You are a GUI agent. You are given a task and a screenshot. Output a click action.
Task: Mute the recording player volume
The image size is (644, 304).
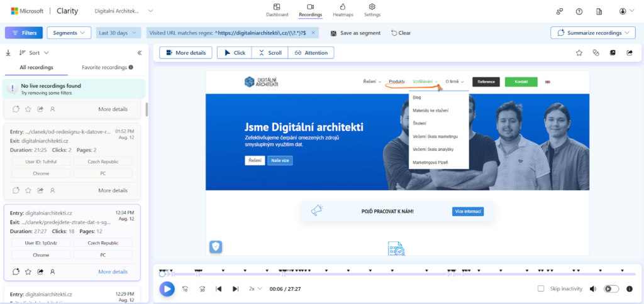click(592, 289)
